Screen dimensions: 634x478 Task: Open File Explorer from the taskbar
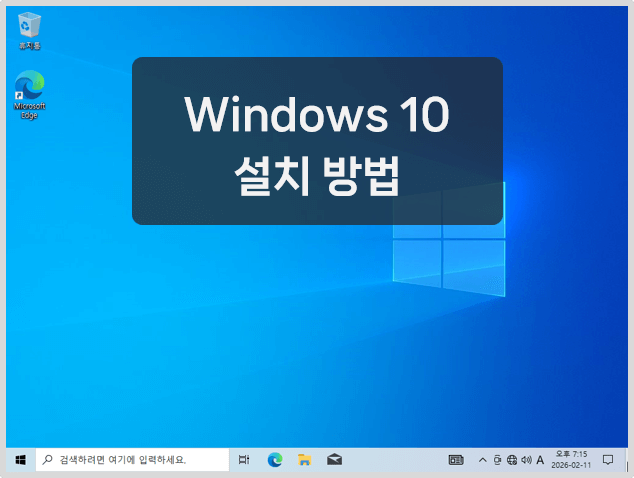[304, 460]
